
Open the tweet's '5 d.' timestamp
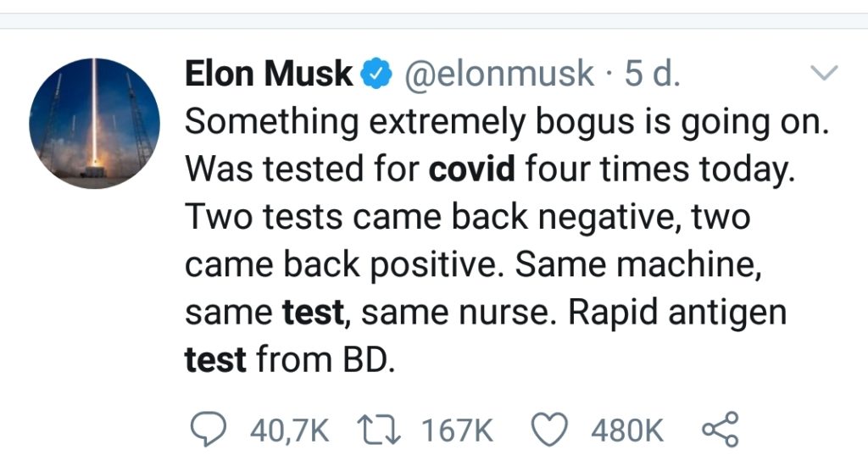coord(653,75)
